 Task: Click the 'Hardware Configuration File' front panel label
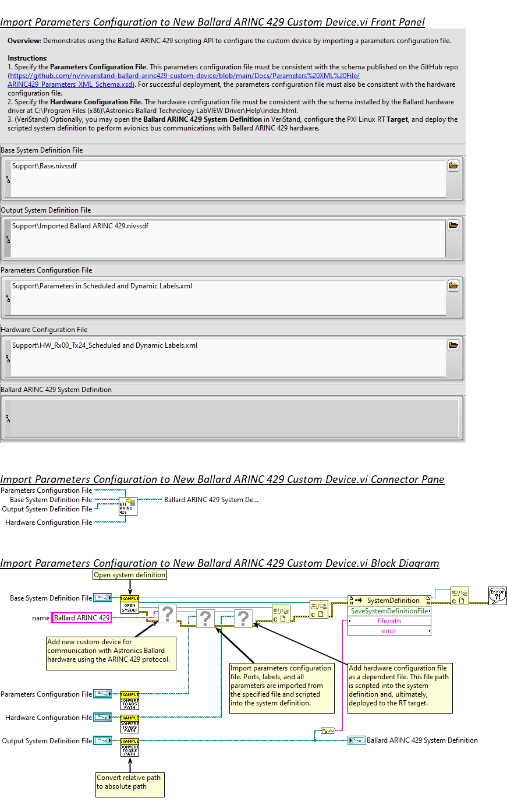[44, 330]
